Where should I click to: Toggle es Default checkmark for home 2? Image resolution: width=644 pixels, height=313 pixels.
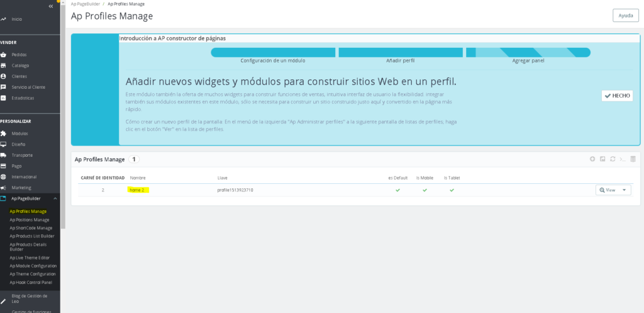(x=397, y=190)
